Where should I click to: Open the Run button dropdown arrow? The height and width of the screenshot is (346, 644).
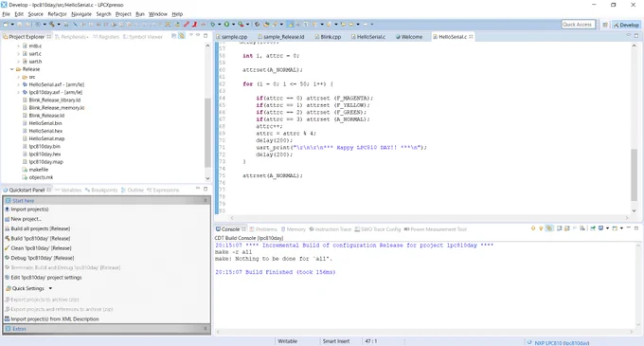[233, 25]
